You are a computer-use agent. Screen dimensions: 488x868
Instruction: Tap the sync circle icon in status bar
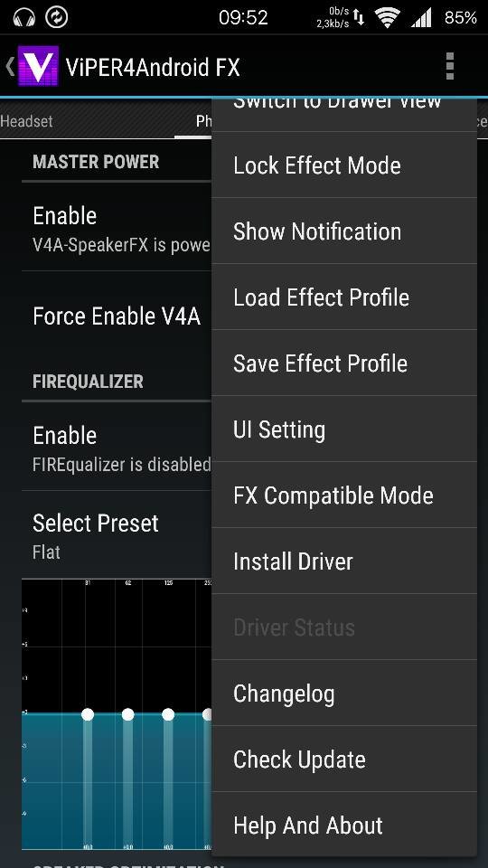pos(56,17)
